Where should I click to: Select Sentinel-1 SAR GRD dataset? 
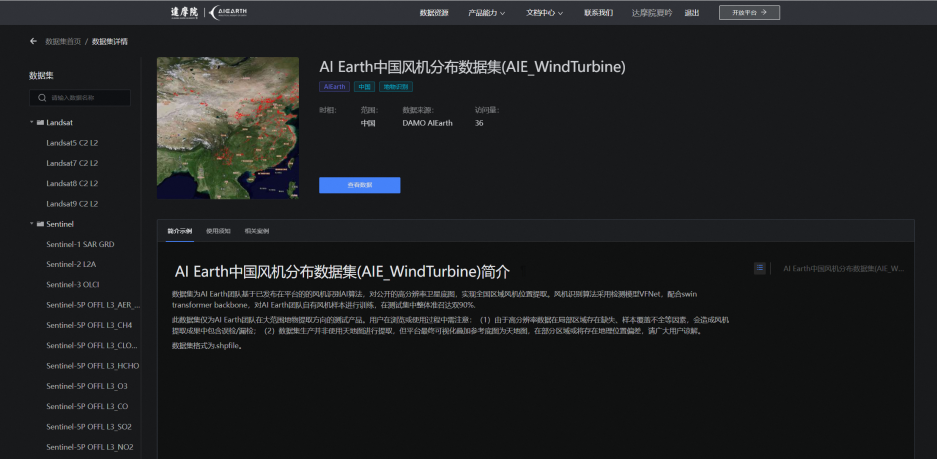pyautogui.click(x=80, y=244)
